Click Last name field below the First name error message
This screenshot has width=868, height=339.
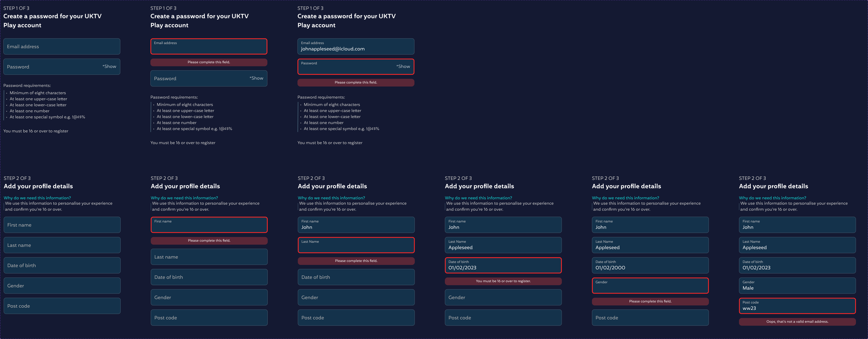[x=209, y=257]
